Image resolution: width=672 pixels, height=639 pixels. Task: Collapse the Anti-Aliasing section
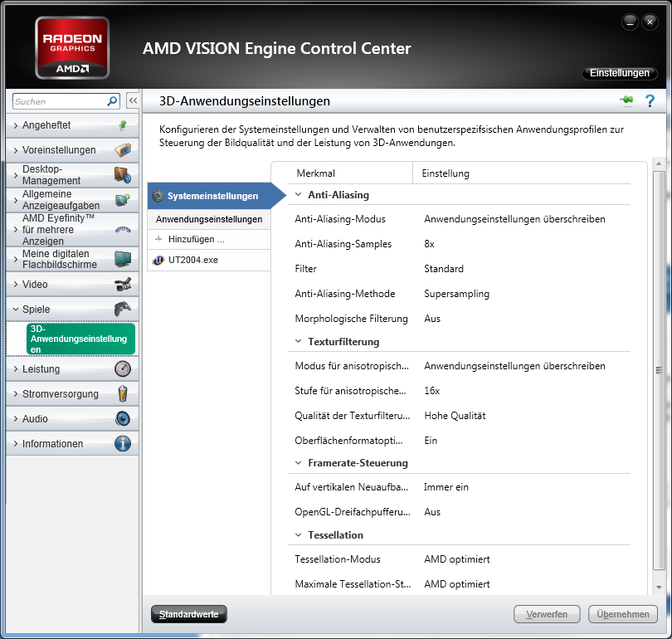coord(299,194)
